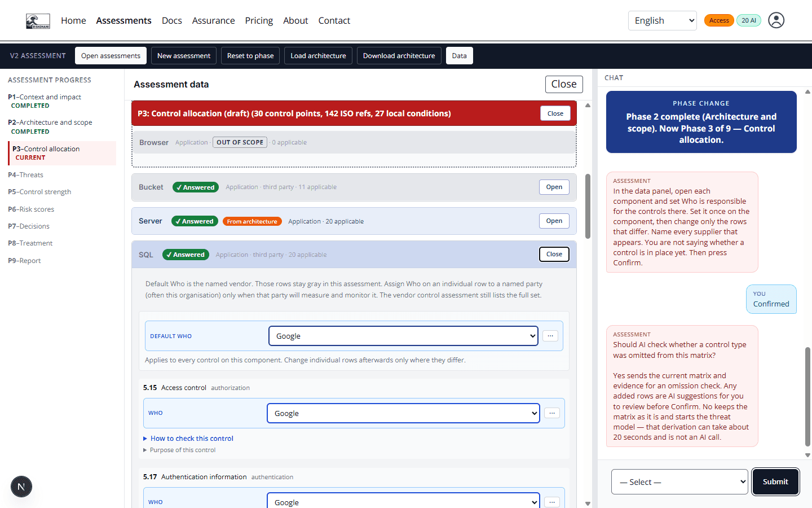Click the Server Answered badge
Viewport: 812px width, 508px height.
pos(195,221)
